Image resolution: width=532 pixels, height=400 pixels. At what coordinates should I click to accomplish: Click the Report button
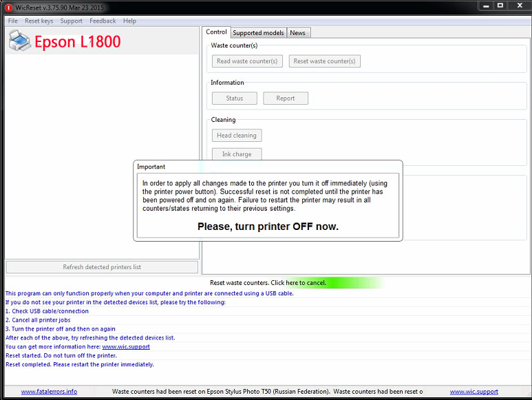point(286,98)
